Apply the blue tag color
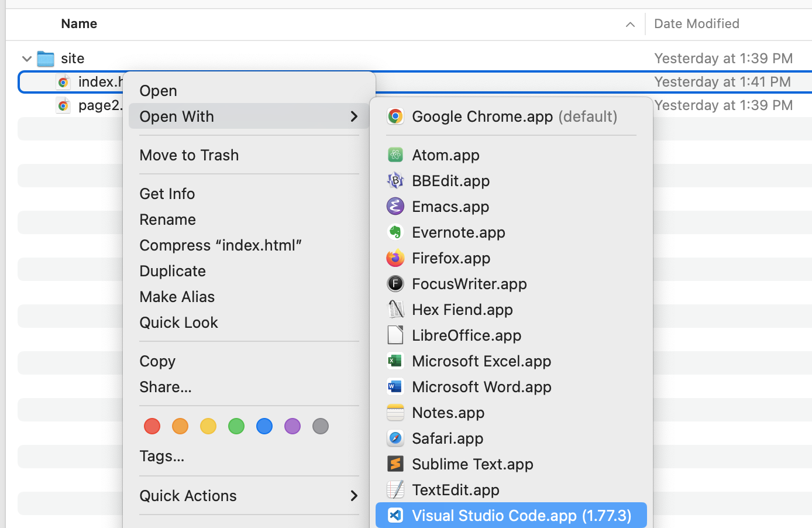 (x=264, y=426)
